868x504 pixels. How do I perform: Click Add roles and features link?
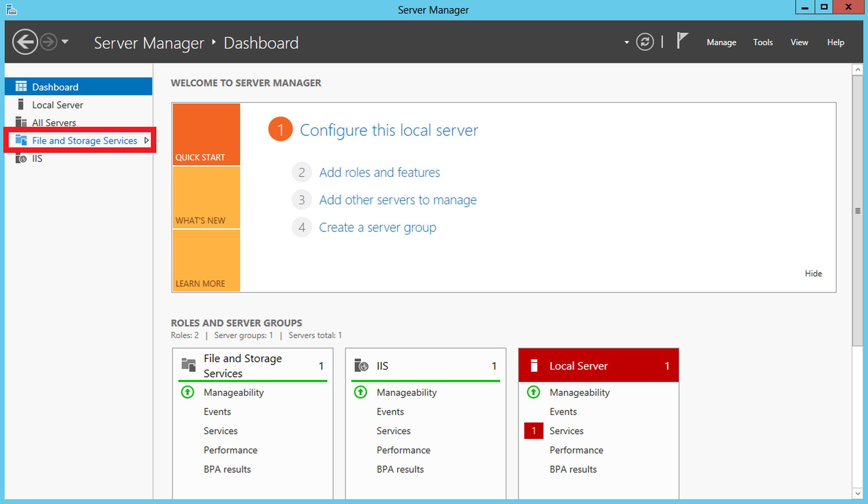click(x=379, y=173)
